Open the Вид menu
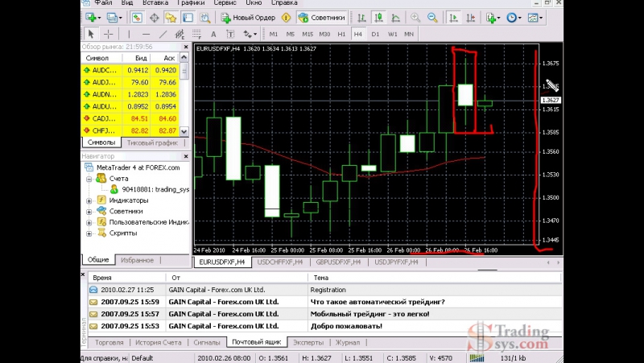The image size is (644, 363). pos(127,3)
